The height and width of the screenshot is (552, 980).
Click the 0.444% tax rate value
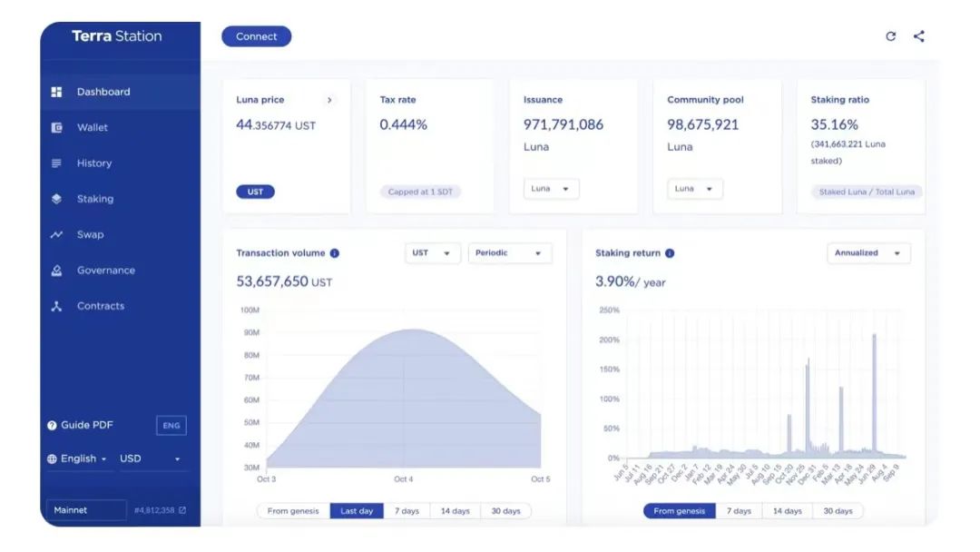click(x=403, y=125)
